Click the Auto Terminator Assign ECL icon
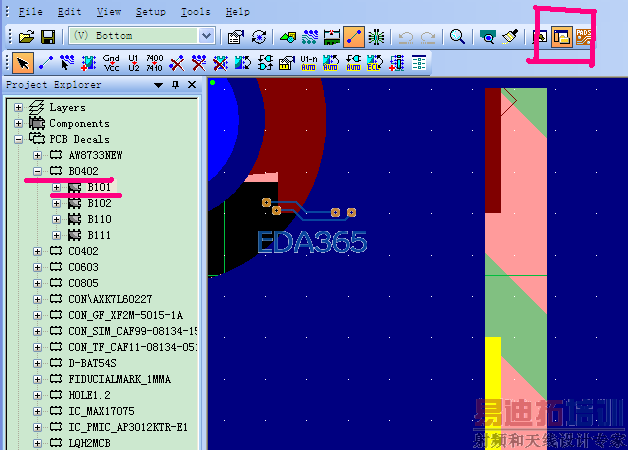628x450 pixels. click(x=375, y=63)
